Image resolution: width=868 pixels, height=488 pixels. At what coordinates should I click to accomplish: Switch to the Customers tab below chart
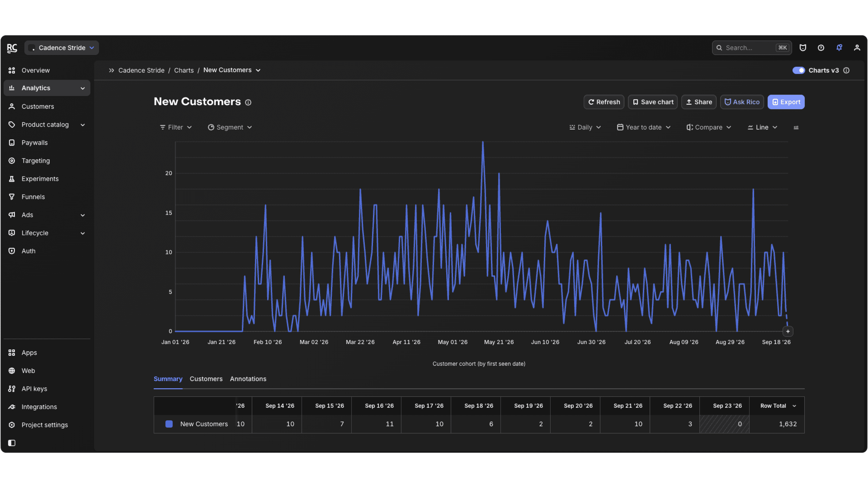[206, 379]
